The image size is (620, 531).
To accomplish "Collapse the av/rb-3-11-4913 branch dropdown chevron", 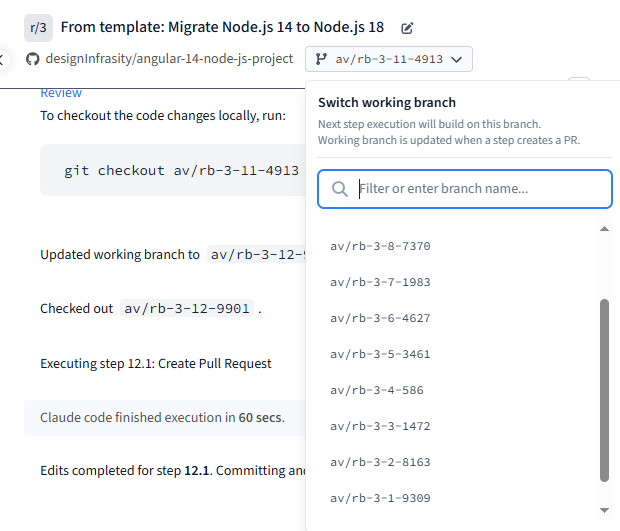I will pos(457,60).
